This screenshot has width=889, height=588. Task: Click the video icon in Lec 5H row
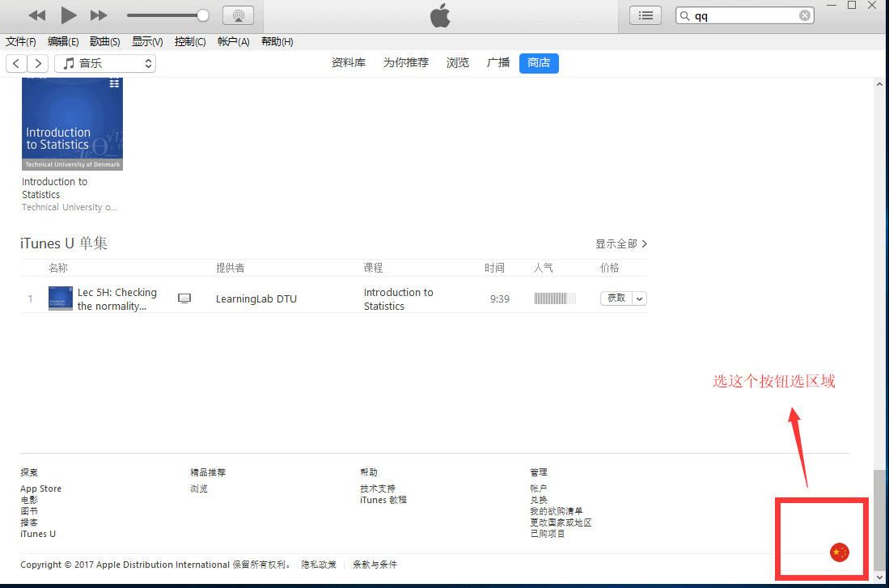pos(184,298)
